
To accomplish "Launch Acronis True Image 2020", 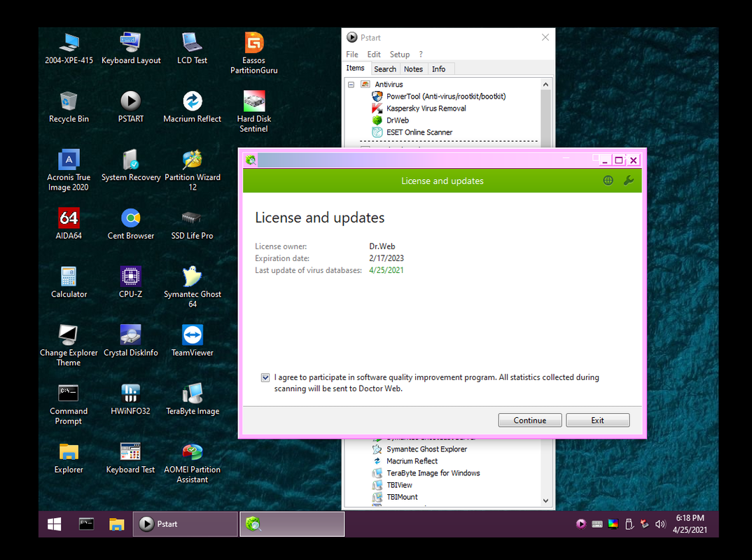I will [69, 169].
